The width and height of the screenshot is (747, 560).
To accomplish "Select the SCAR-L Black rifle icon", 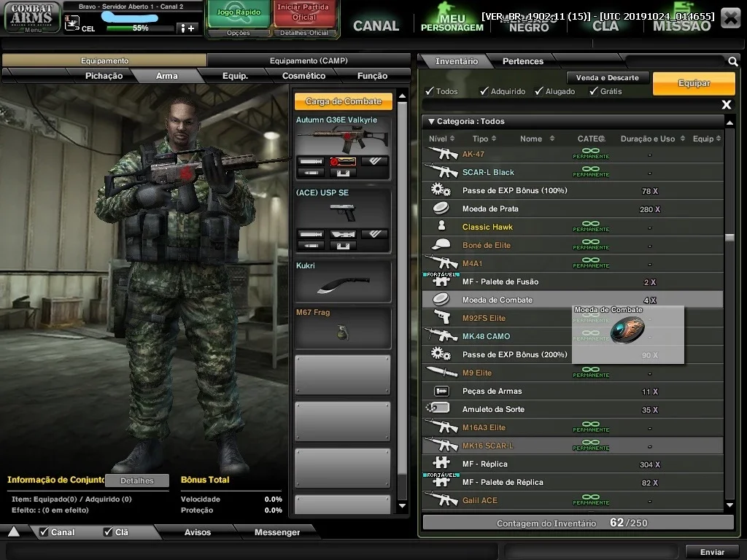I will [441, 172].
